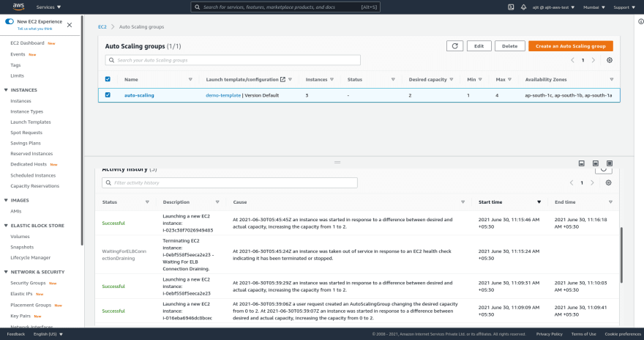Go to previous page of Auto Scaling groups
This screenshot has height=340, width=644.
(572, 60)
